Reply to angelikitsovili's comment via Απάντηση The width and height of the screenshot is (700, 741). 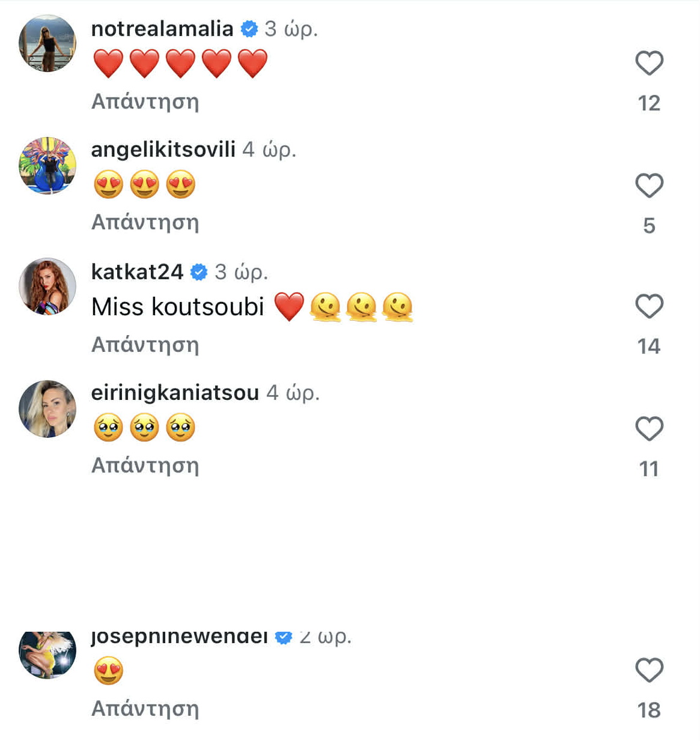145,222
